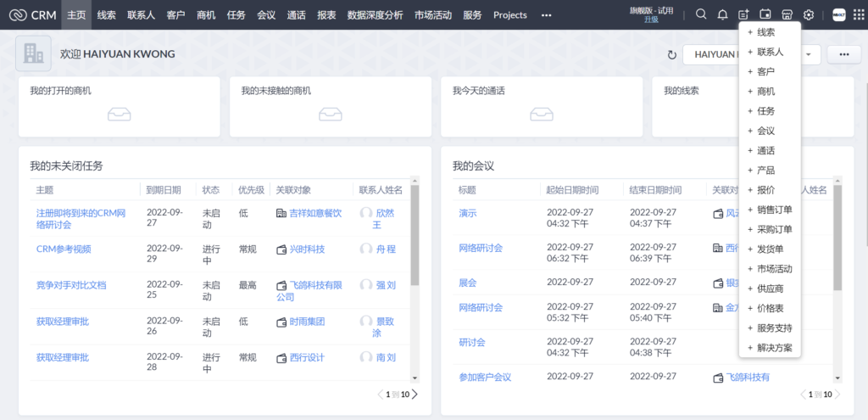Open the settings gear icon
Viewport: 868px width, 420px height.
[809, 14]
